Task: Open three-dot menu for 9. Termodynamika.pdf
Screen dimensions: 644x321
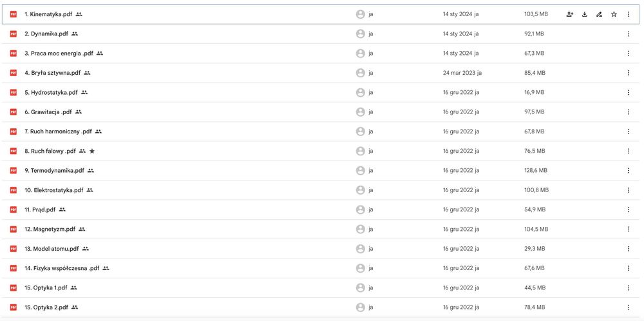Action: [x=629, y=170]
